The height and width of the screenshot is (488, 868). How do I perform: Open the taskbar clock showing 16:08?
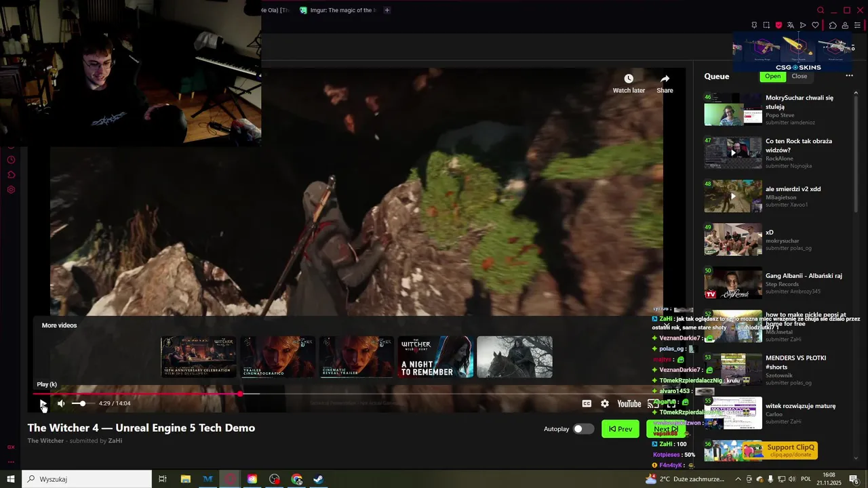(x=829, y=479)
